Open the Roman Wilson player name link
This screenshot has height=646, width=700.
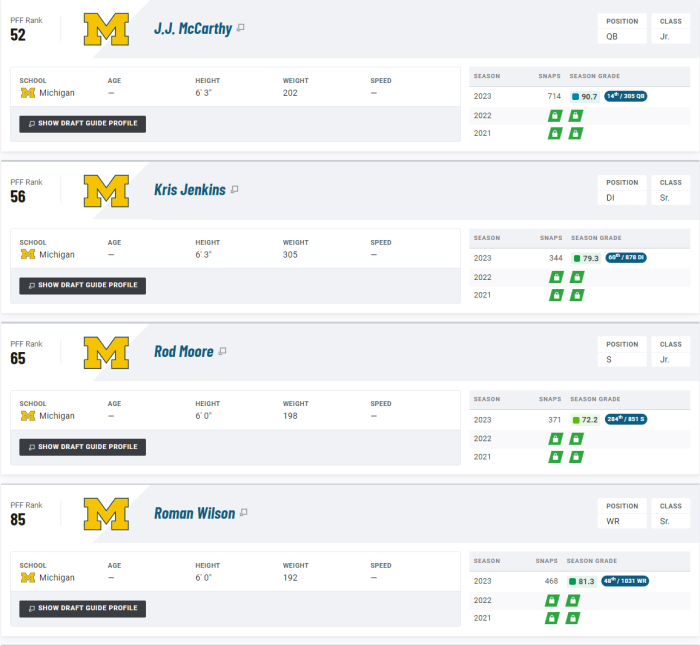pos(195,513)
